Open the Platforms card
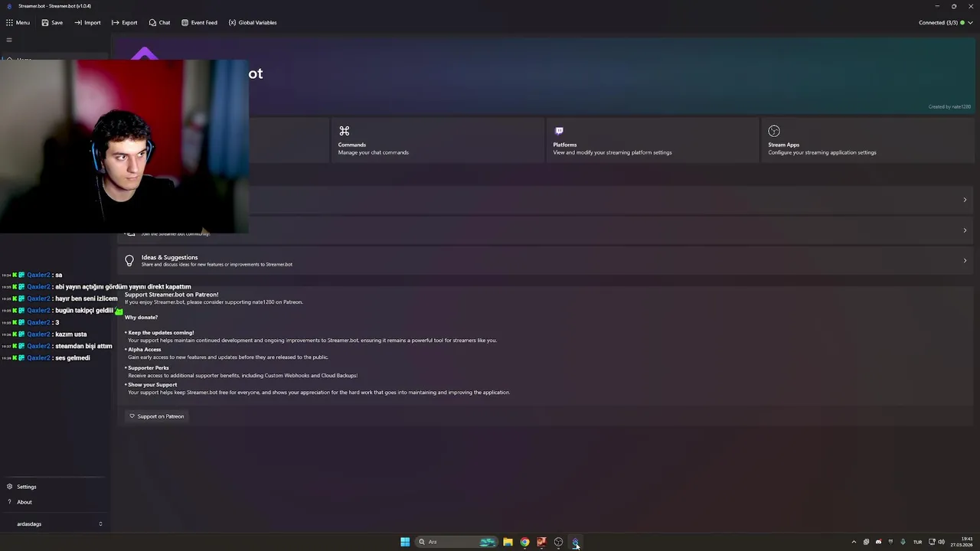Viewport: 980px width, 551px height. 652,139
